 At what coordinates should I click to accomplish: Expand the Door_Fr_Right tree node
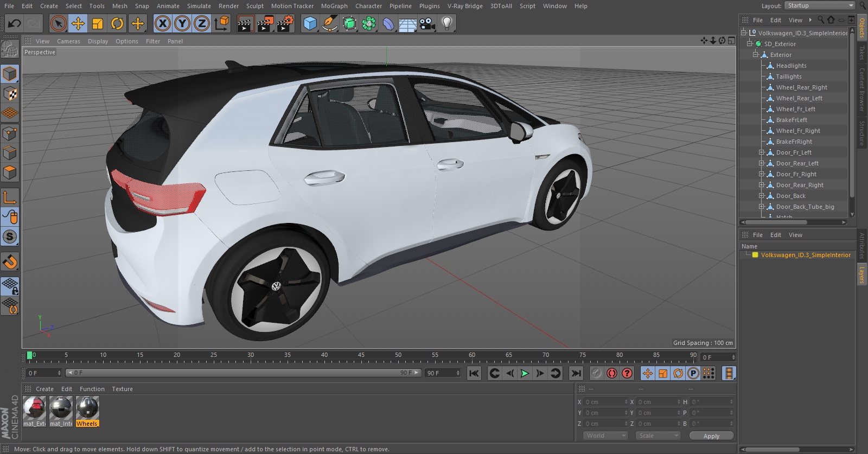[761, 174]
